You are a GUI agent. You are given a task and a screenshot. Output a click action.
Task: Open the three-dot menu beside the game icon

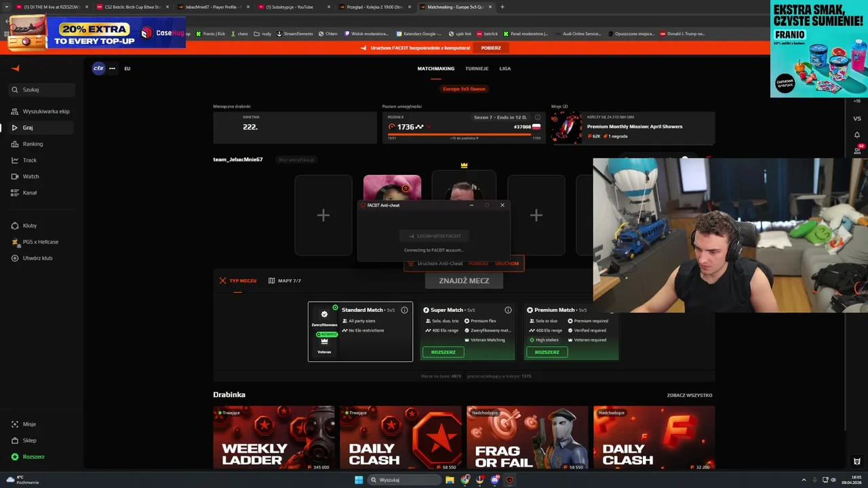pos(112,68)
